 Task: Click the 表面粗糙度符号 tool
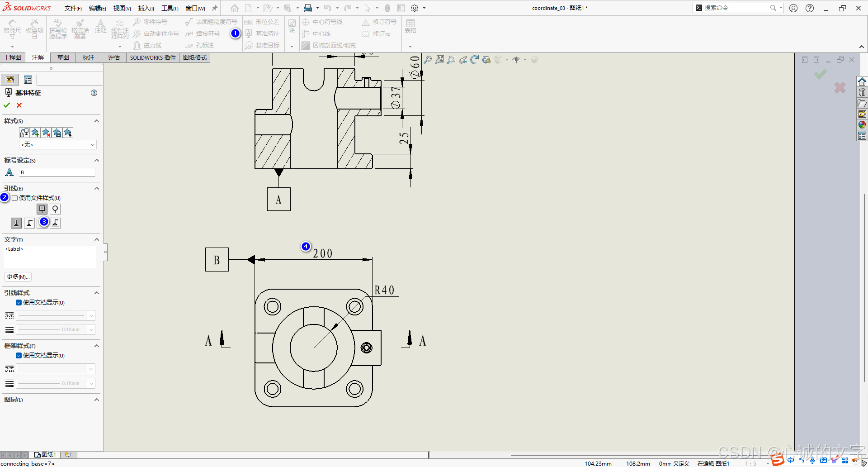211,22
